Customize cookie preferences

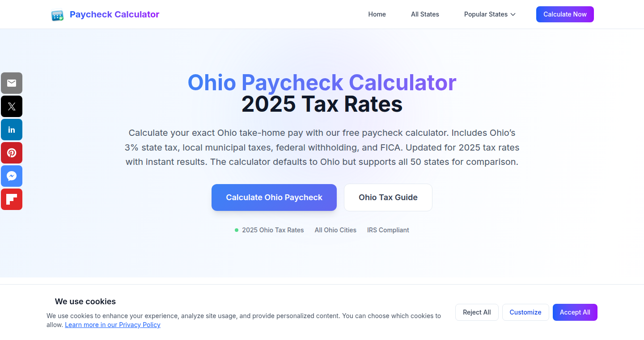(525, 312)
